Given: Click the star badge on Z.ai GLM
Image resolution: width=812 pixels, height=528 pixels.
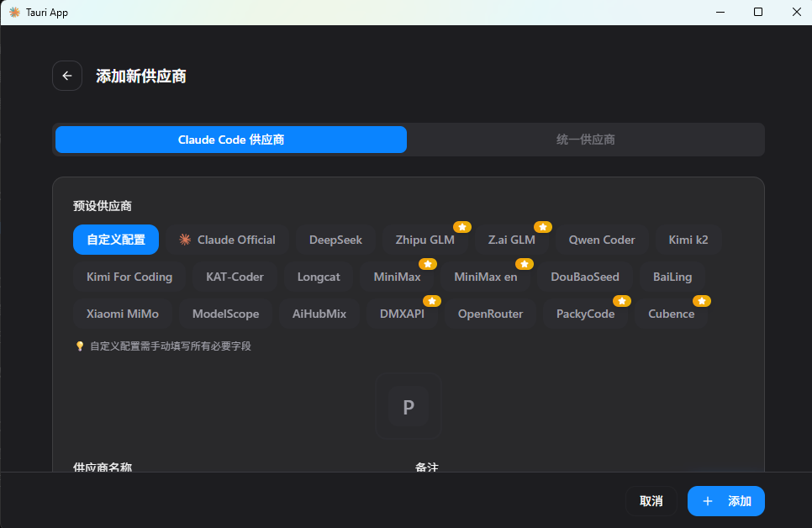Looking at the screenshot, I should pyautogui.click(x=543, y=227).
